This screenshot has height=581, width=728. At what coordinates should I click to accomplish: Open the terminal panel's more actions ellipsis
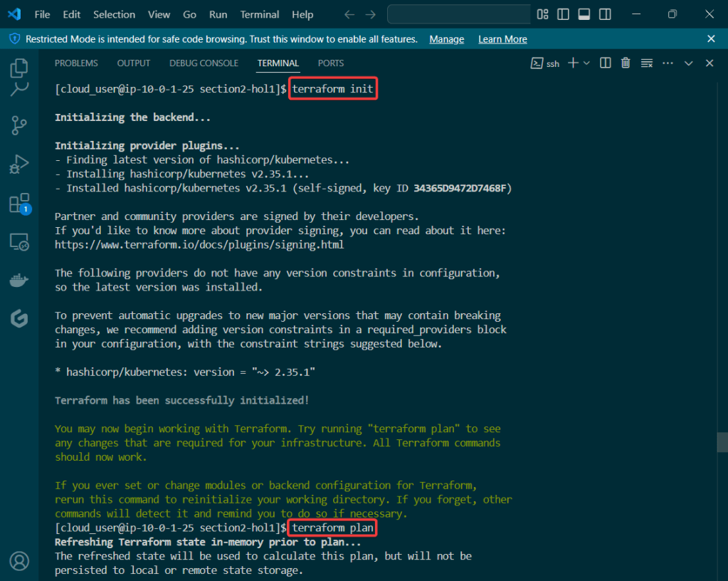pyautogui.click(x=668, y=63)
